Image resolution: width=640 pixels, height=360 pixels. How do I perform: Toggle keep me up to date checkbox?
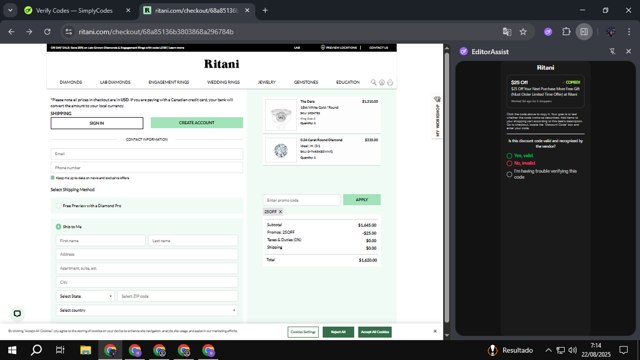click(x=52, y=178)
